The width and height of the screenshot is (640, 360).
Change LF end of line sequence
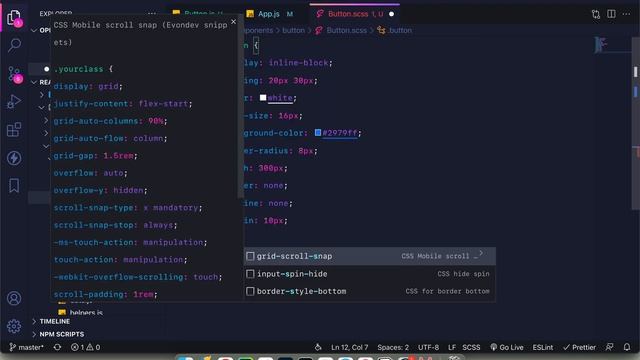[x=451, y=347]
